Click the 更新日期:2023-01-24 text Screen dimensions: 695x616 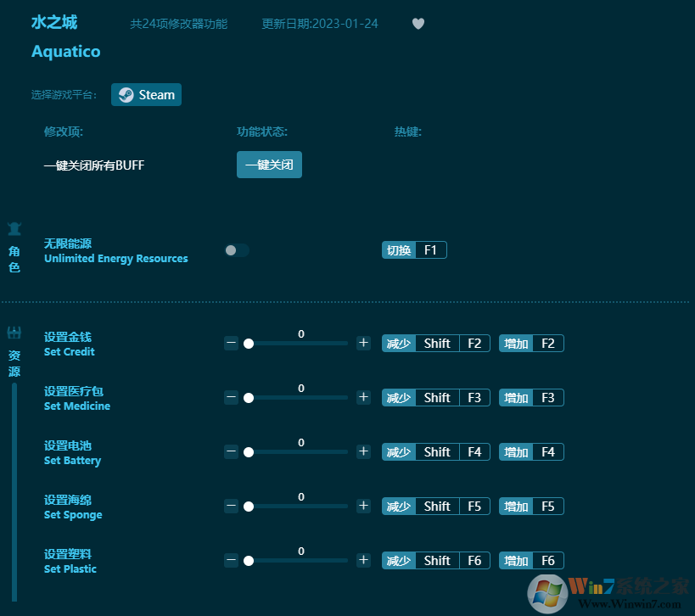[320, 24]
